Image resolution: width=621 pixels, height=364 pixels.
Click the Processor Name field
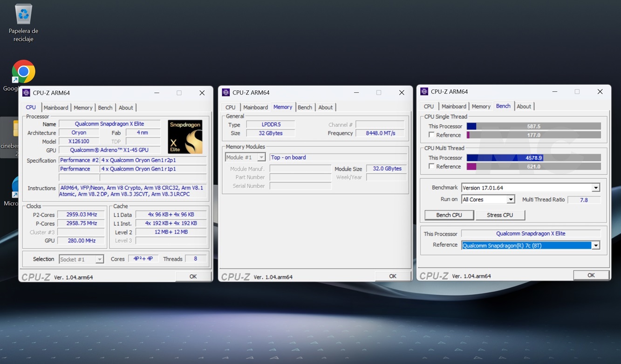tap(109, 124)
